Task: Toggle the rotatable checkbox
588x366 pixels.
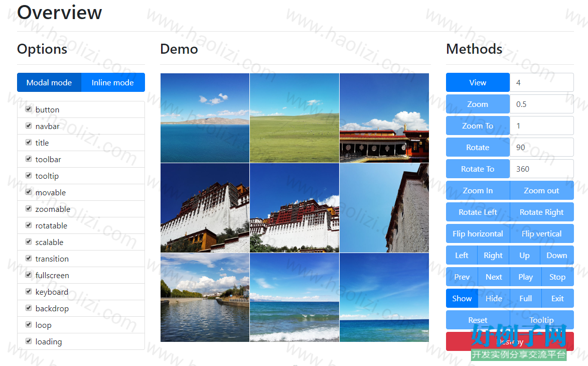Action: pos(29,225)
